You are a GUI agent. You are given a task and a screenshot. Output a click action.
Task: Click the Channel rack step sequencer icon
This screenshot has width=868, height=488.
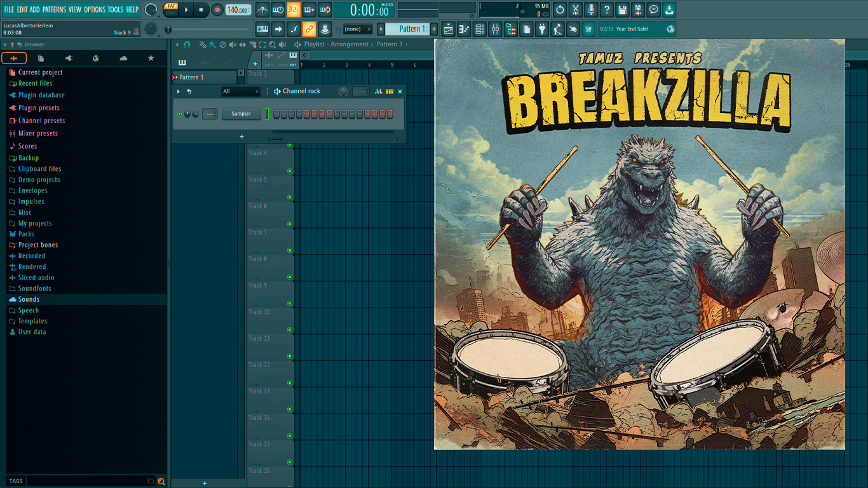(x=390, y=91)
